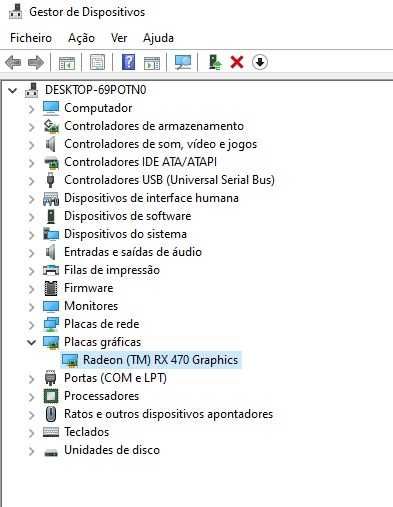Image resolution: width=393 pixels, height=507 pixels.
Task: Click the Back arrow toolbar icon
Action: (13, 62)
